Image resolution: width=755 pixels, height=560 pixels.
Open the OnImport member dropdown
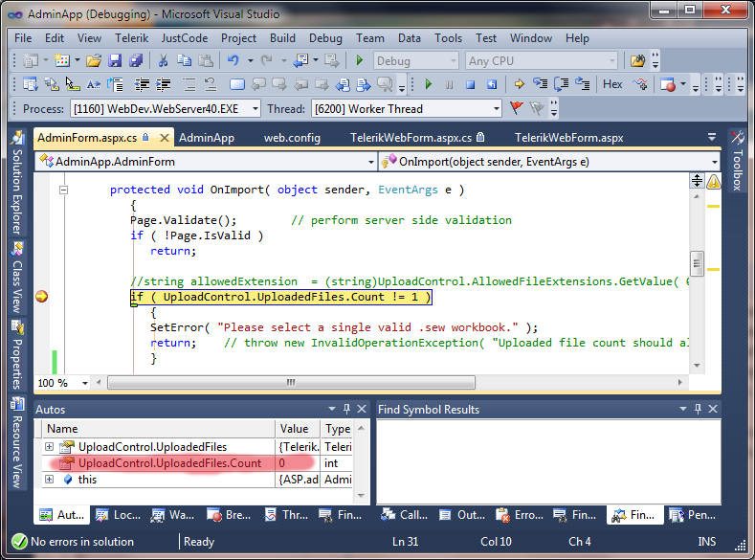click(713, 162)
